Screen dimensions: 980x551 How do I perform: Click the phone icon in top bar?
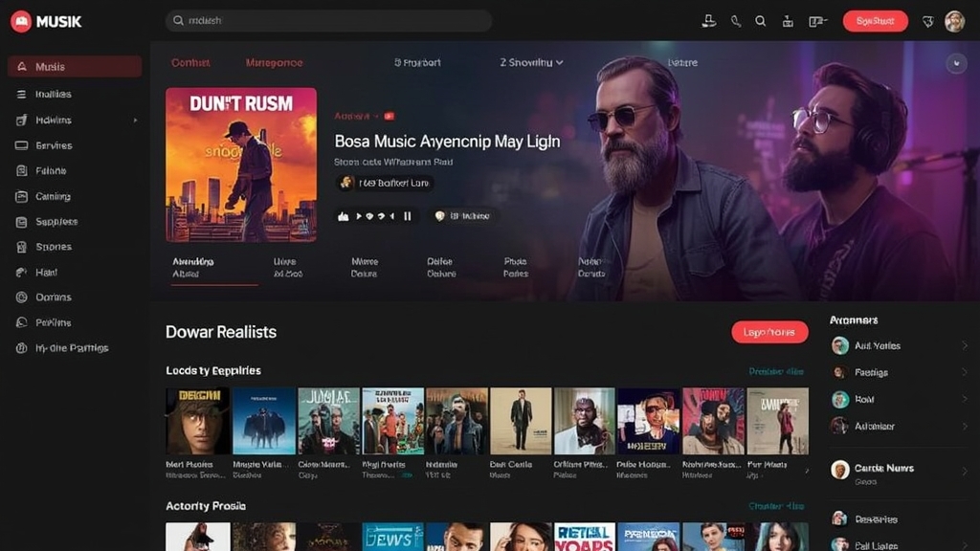[x=736, y=21]
